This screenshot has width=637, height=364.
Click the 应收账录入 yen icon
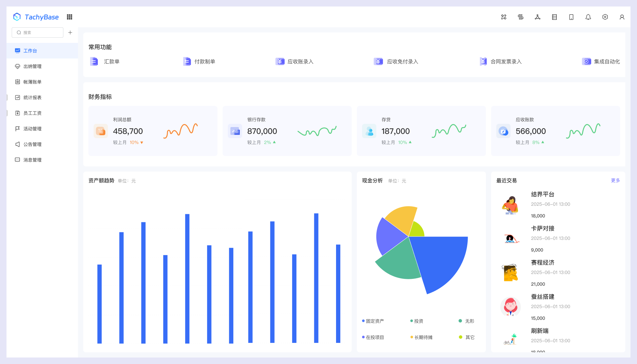pos(280,61)
